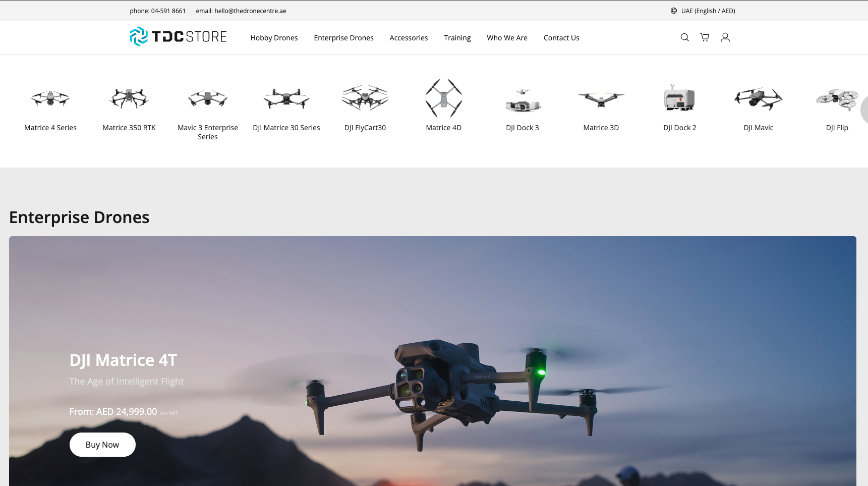Open the DJI Dock 2 label link
The height and width of the screenshot is (486, 868).
click(680, 128)
